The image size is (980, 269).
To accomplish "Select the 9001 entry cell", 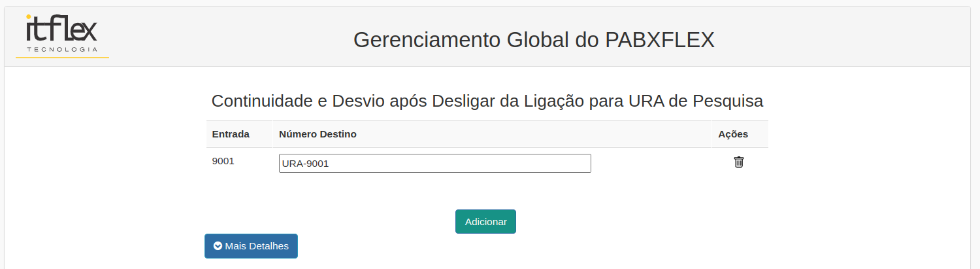I will (x=223, y=160).
